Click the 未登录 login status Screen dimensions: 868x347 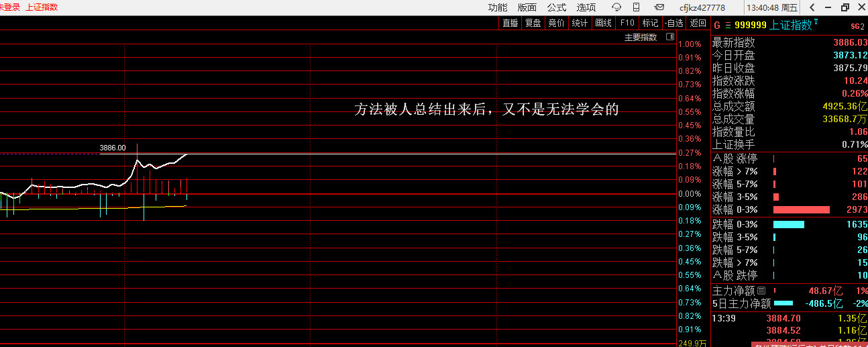point(9,7)
